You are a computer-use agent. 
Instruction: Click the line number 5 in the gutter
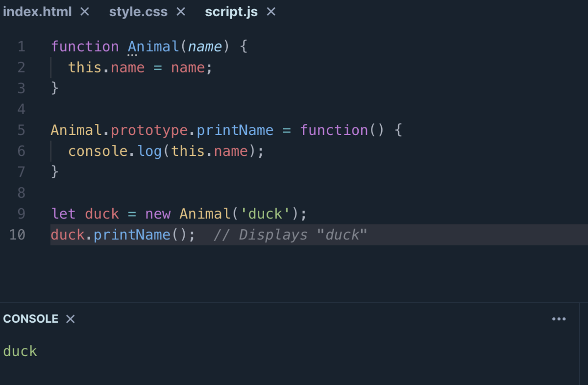click(x=21, y=130)
